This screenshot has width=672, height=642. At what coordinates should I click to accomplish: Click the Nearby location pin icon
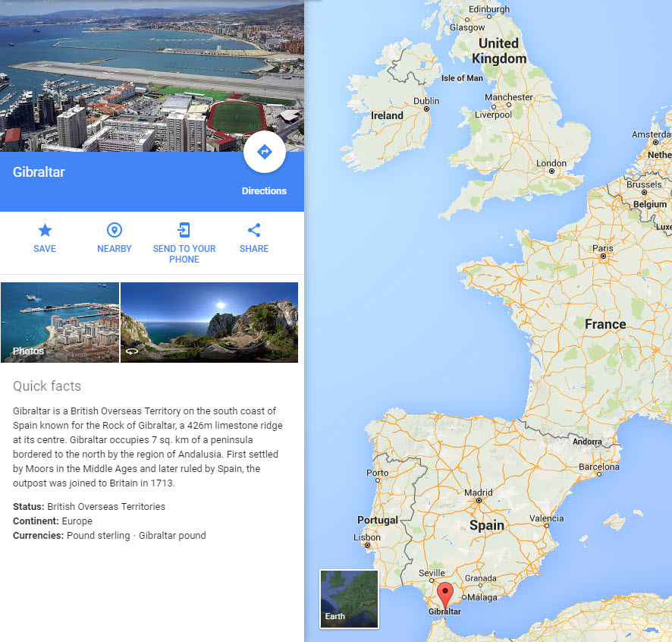[115, 231]
